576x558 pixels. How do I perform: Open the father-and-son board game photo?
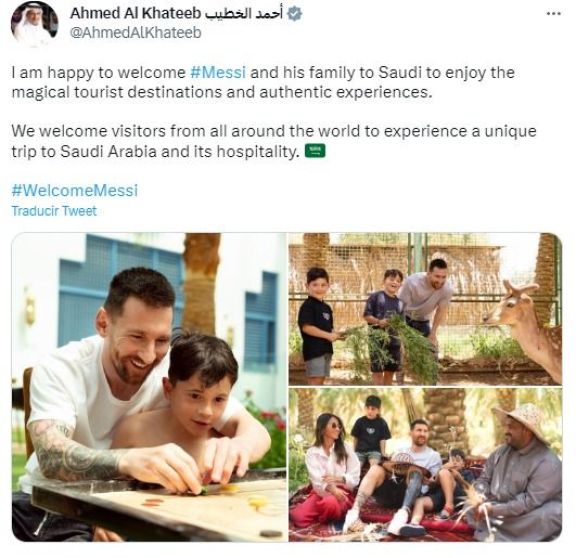[149, 387]
